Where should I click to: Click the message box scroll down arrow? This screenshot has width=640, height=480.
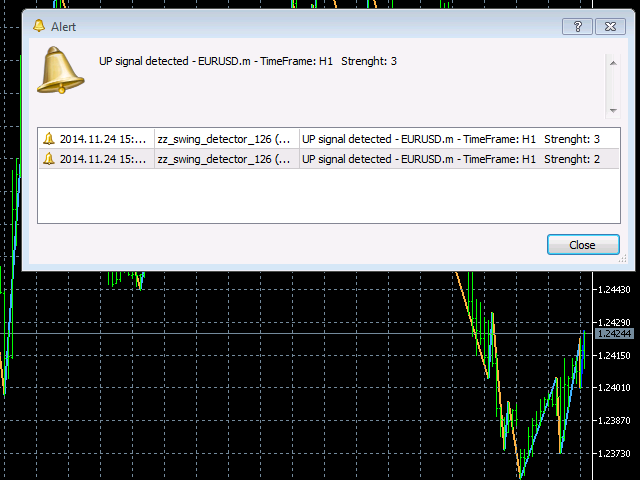[x=612, y=110]
